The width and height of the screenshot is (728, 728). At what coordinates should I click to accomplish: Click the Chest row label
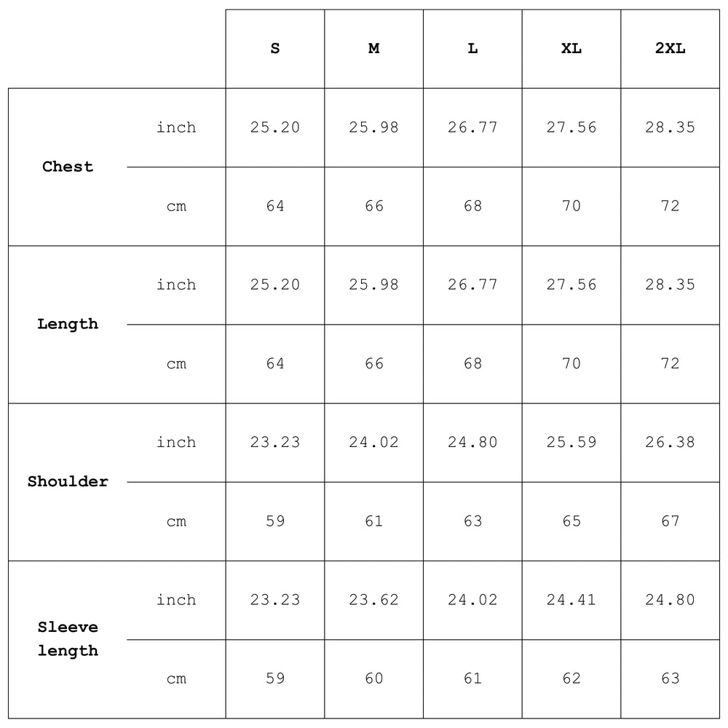tap(68, 167)
